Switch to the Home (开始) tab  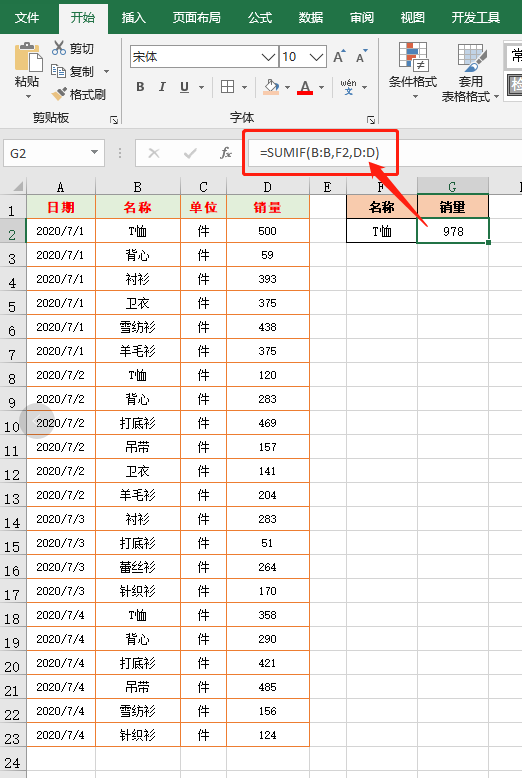[82, 18]
